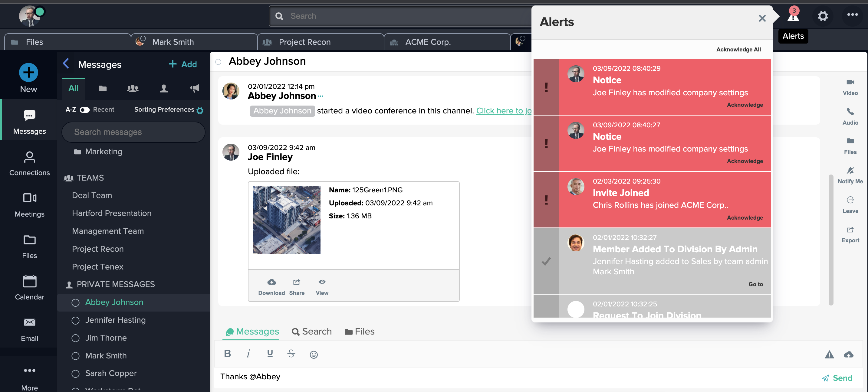
Task: Apply strikethrough formatting
Action: tap(291, 354)
